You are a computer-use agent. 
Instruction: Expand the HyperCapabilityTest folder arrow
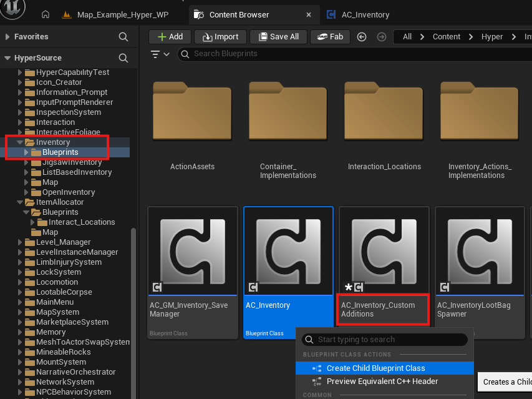coord(20,72)
